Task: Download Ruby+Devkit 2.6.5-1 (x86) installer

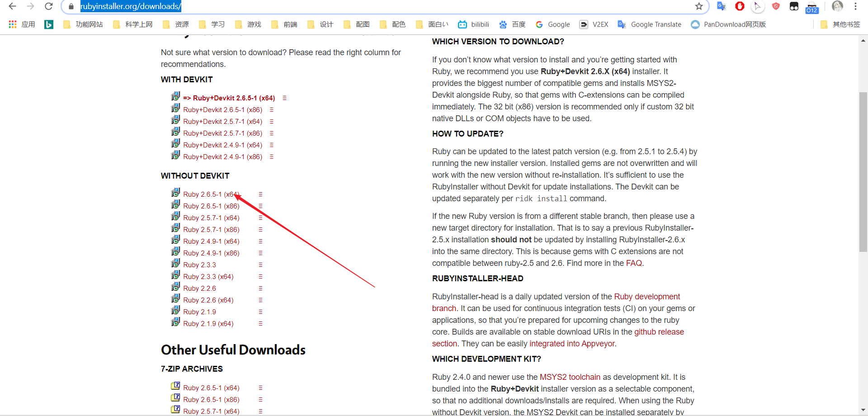Action: [x=223, y=110]
